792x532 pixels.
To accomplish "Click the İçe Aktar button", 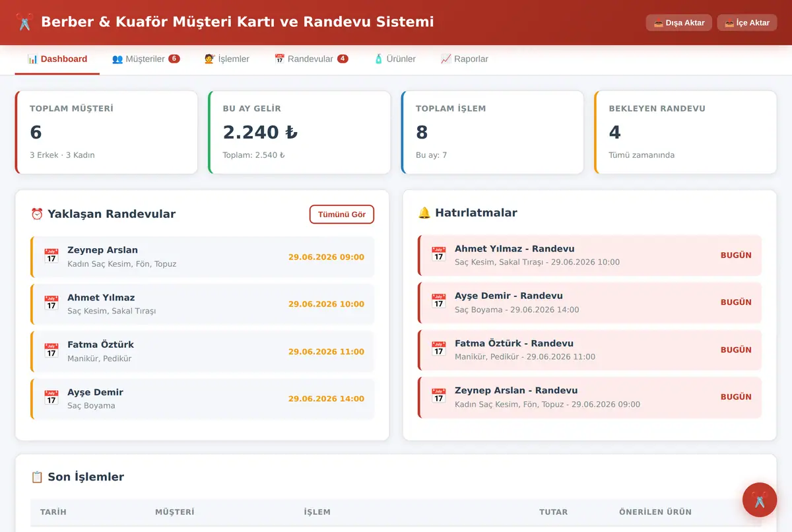I will pos(747,22).
